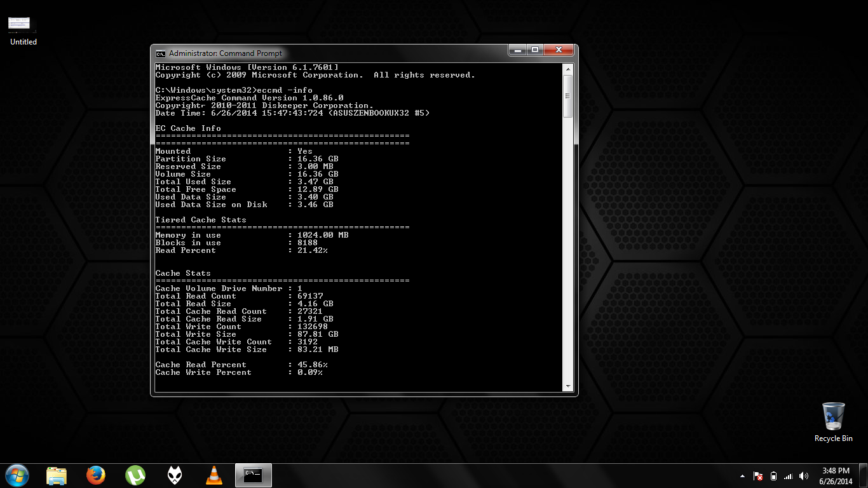Click the 'Mounted' row value Yes
Viewport: 868px width, 488px height.
click(305, 151)
